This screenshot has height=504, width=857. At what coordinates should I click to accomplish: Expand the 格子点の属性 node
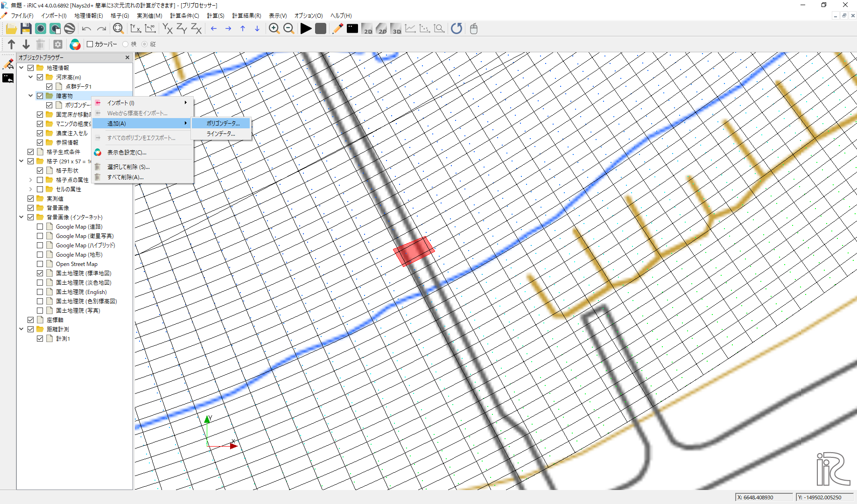(31, 180)
